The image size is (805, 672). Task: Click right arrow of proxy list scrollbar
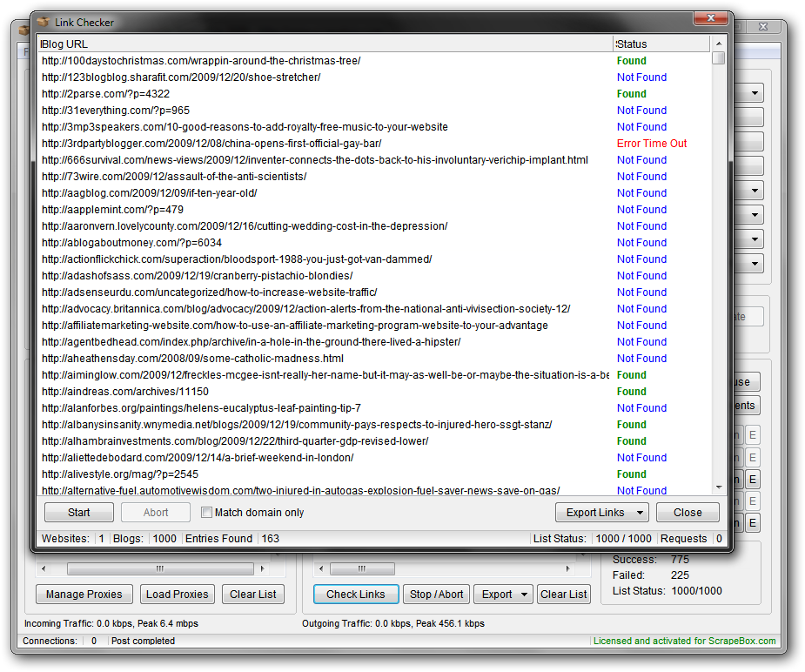click(262, 568)
